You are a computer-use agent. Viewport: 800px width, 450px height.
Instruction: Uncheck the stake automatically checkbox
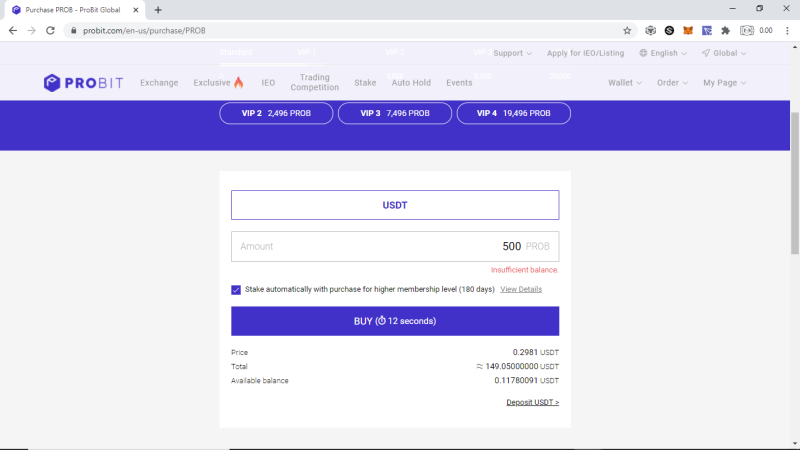236,290
